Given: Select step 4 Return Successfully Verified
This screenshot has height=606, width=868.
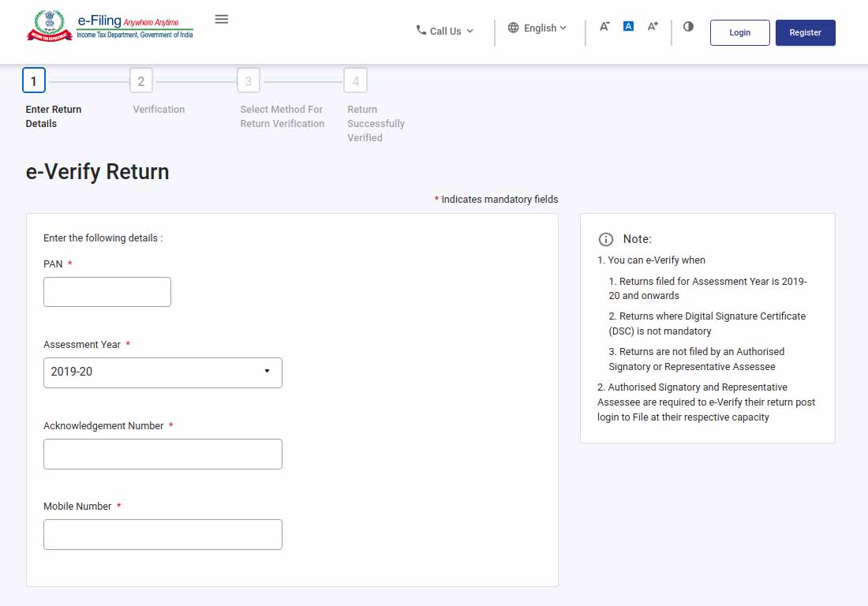Looking at the screenshot, I should [x=356, y=81].
